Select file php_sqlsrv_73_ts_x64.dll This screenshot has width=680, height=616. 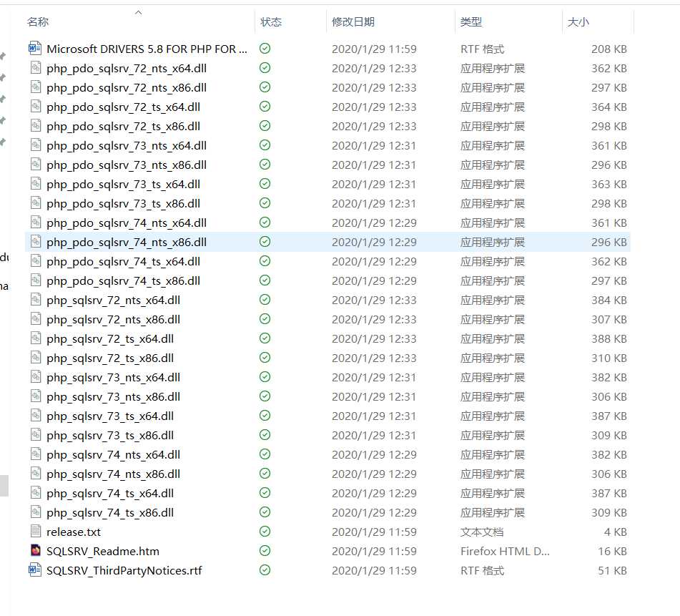click(110, 416)
